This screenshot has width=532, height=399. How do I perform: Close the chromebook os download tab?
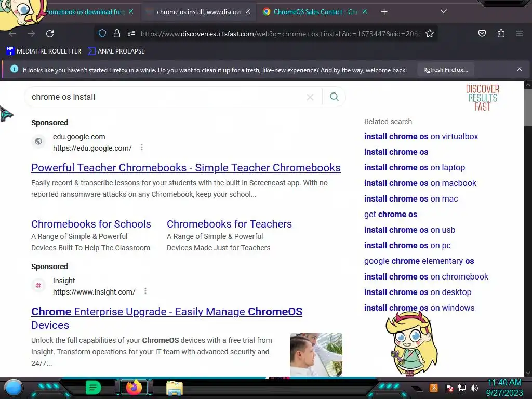pyautogui.click(x=131, y=11)
